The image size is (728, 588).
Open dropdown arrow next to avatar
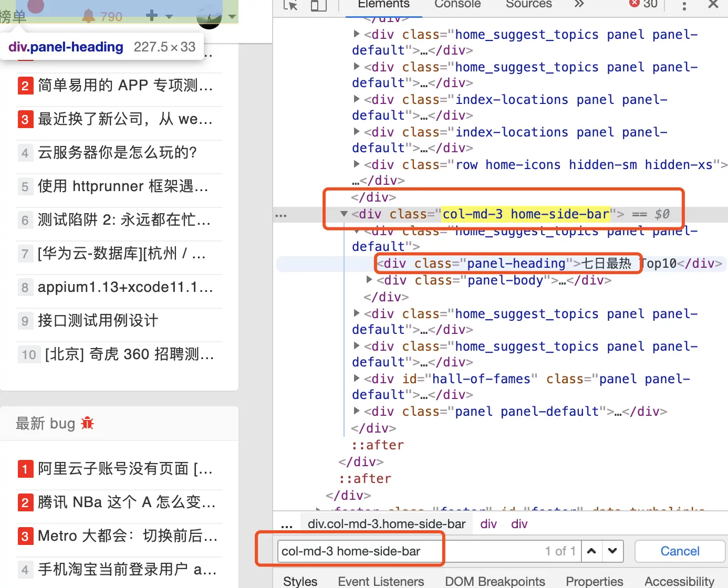tap(232, 16)
